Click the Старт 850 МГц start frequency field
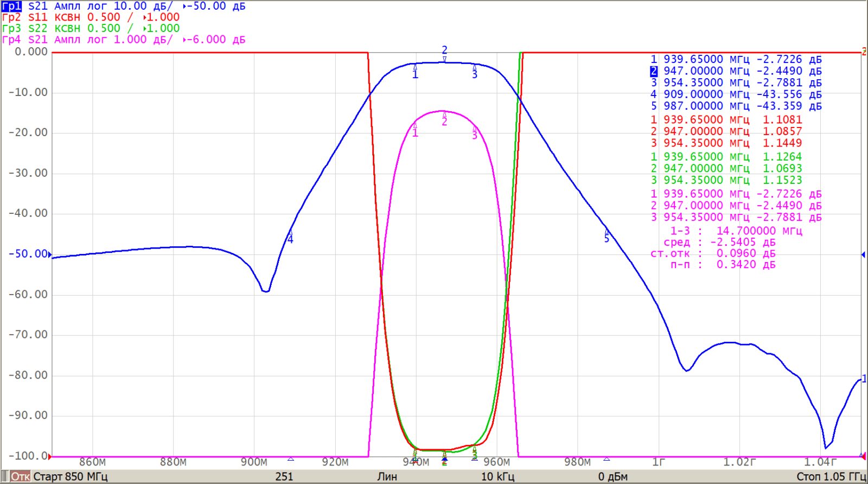 click(x=71, y=476)
